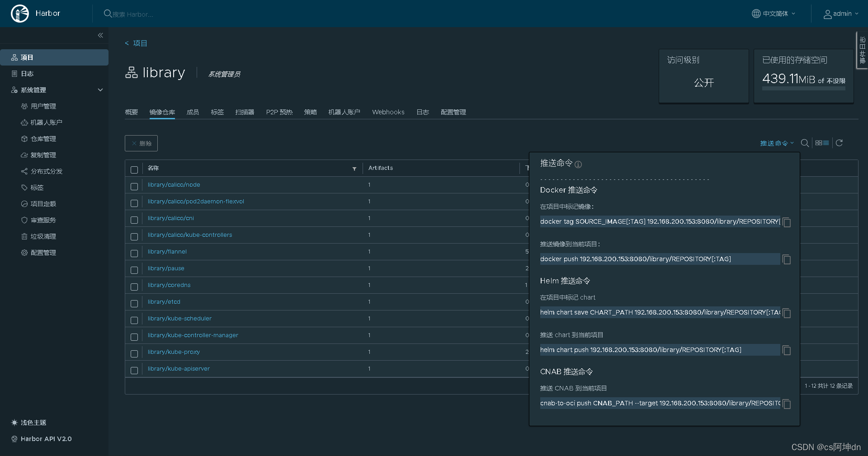Open 配置管理 in sidebar
Viewport: 868px width, 456px height.
coord(43,253)
